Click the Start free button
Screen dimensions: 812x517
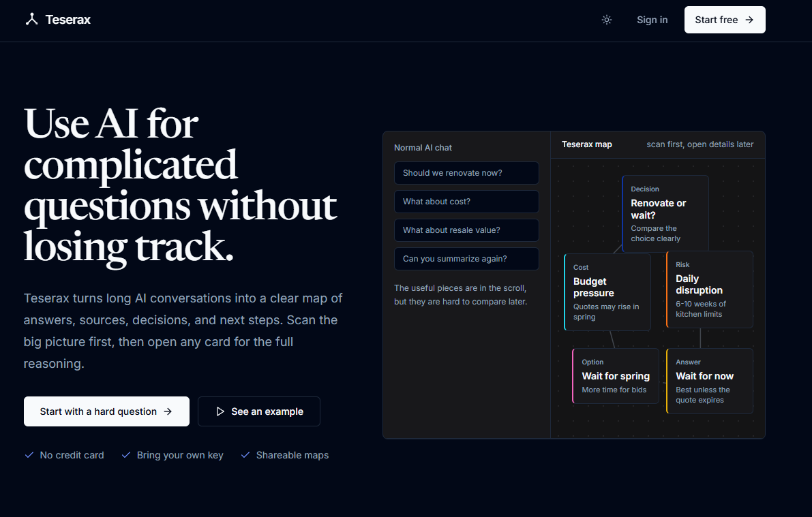(725, 20)
